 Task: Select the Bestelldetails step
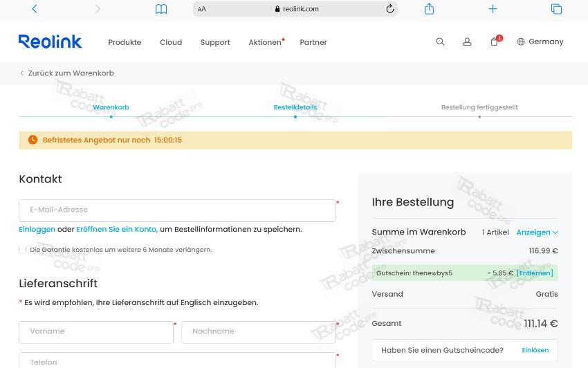(x=295, y=107)
